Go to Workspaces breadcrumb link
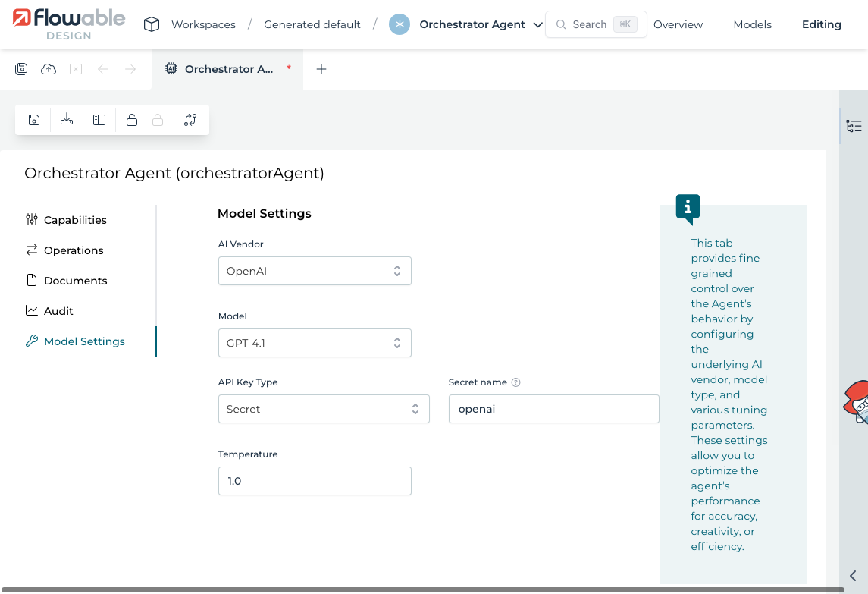868x594 pixels. click(203, 24)
